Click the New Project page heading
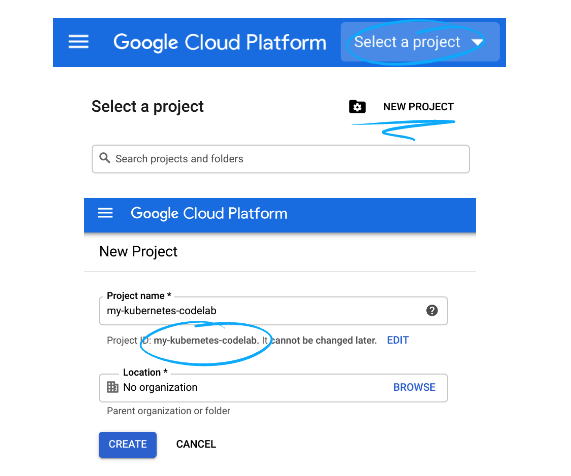Viewport: 571px width, 476px height. tap(138, 252)
